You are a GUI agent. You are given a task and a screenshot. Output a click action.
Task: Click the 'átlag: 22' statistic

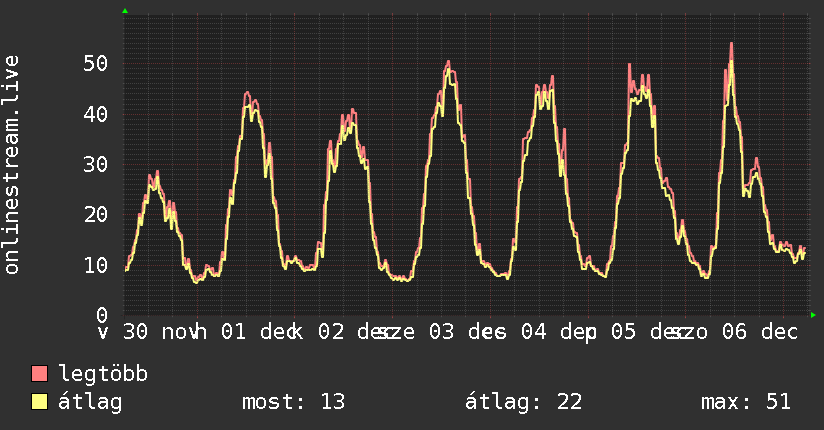pyautogui.click(x=523, y=402)
